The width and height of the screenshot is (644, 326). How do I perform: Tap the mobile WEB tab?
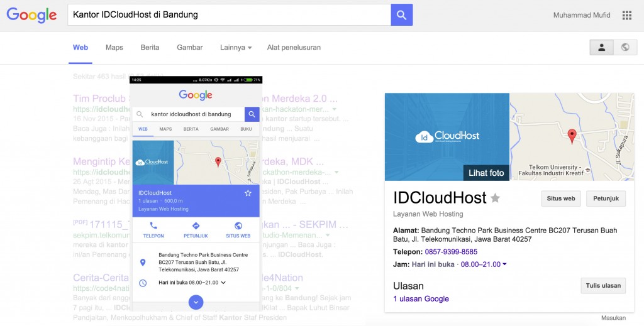[143, 129]
